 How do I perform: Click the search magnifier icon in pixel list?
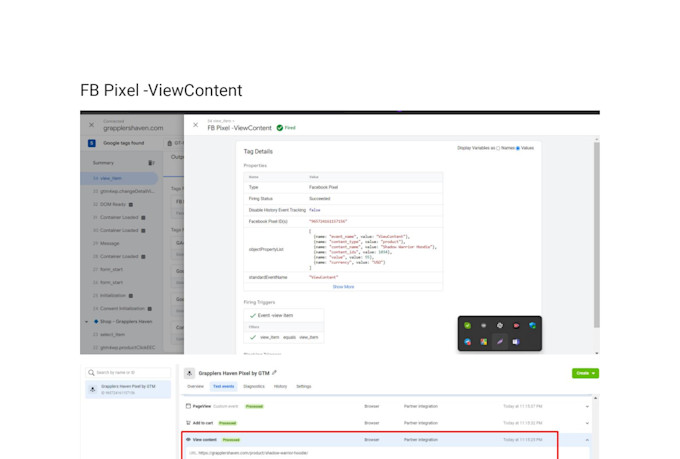click(x=91, y=373)
